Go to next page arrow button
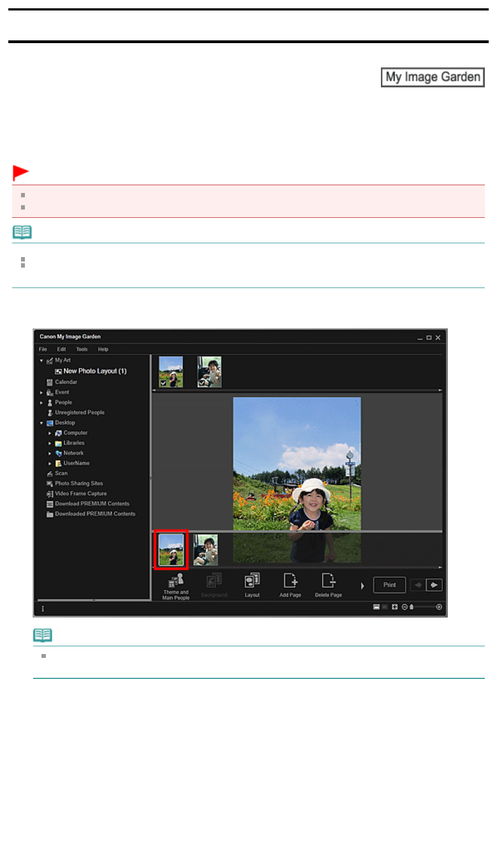This screenshot has height=868, width=497. (x=435, y=585)
